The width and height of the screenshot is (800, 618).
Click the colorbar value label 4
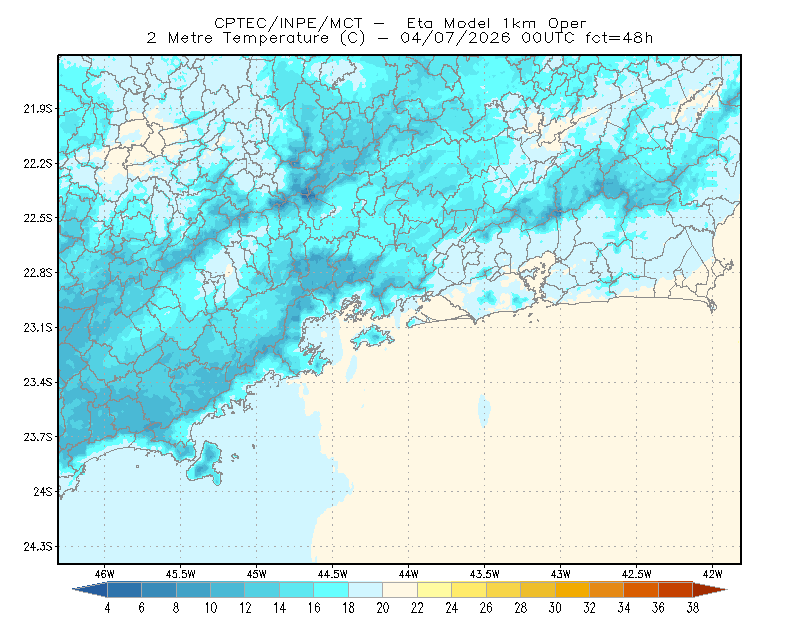107,608
